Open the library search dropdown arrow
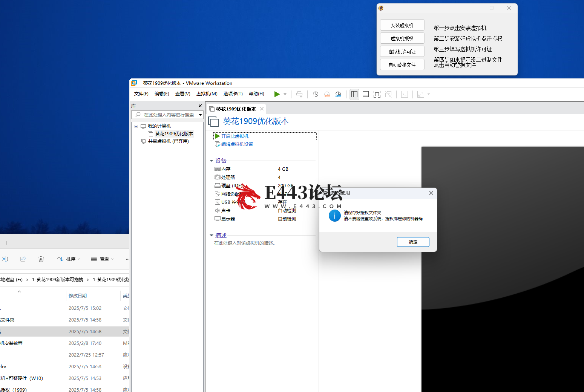The width and height of the screenshot is (584, 392). 200,115
